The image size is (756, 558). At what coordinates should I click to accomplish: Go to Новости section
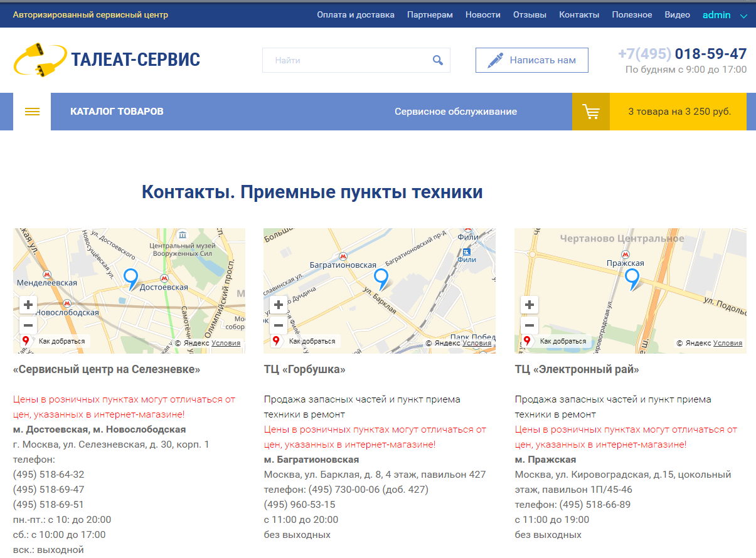click(x=483, y=15)
